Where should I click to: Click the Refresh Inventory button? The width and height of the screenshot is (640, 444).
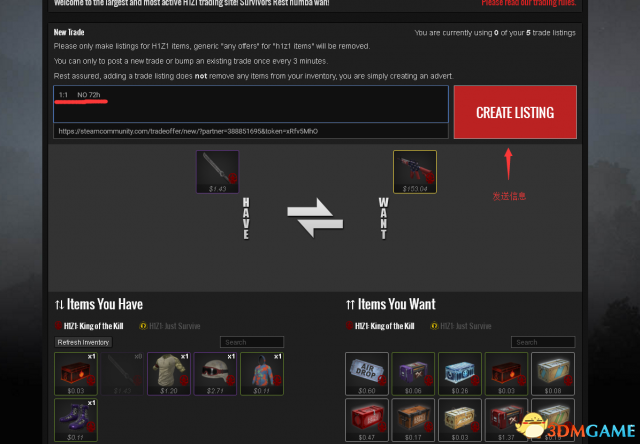click(83, 342)
